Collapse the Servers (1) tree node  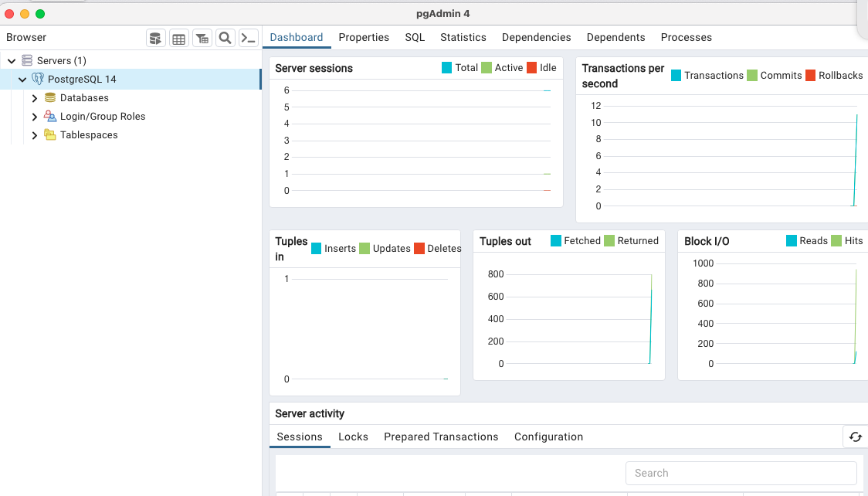point(12,61)
